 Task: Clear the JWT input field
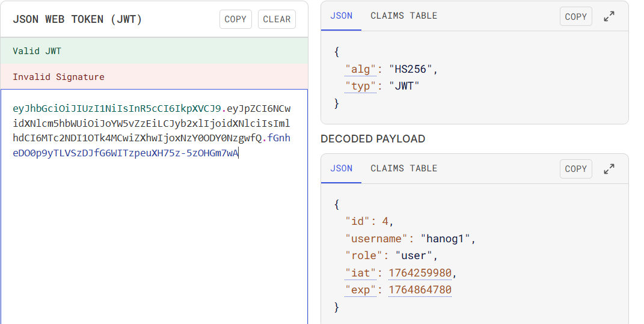pyautogui.click(x=277, y=19)
